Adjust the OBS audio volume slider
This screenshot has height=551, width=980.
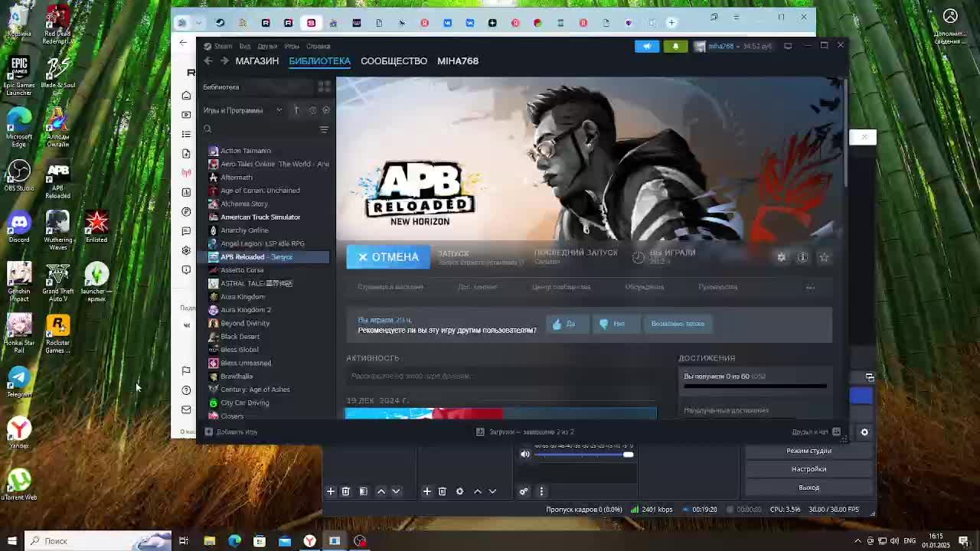[583, 455]
